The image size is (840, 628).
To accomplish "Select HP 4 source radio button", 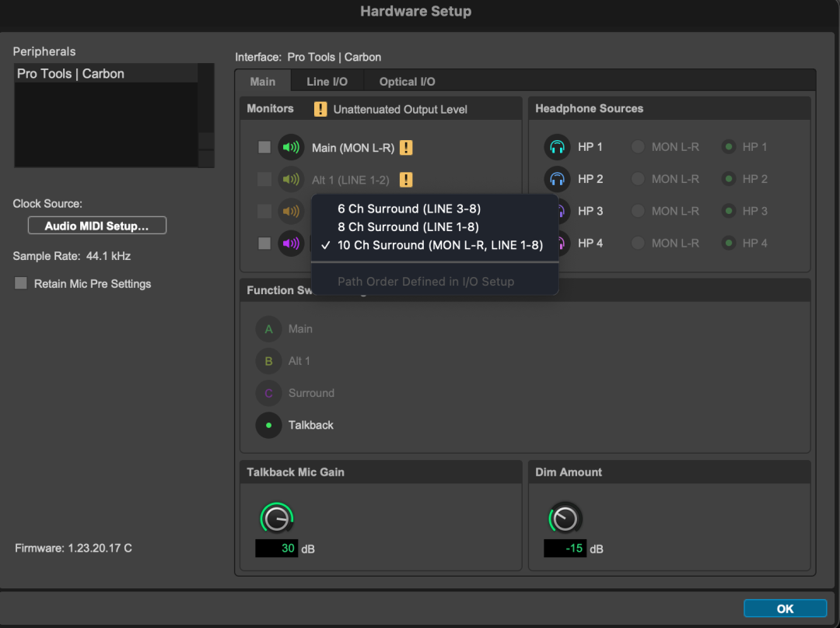I will coord(729,244).
